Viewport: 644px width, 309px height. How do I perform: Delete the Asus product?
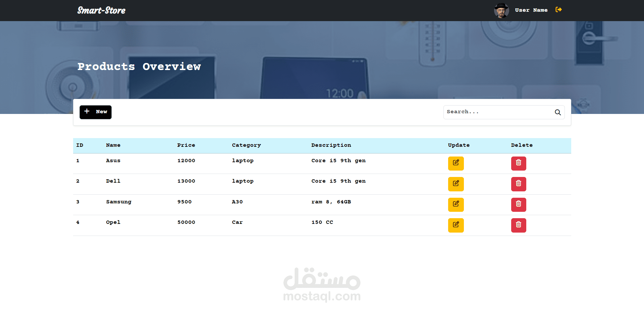(x=519, y=164)
